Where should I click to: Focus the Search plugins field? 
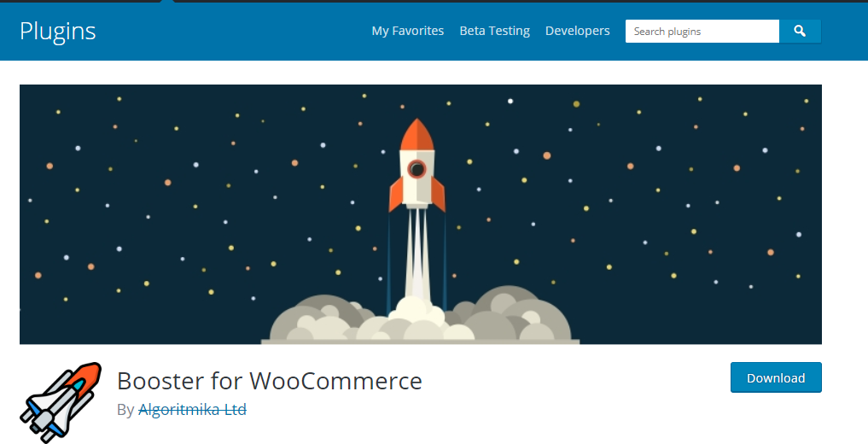click(702, 31)
